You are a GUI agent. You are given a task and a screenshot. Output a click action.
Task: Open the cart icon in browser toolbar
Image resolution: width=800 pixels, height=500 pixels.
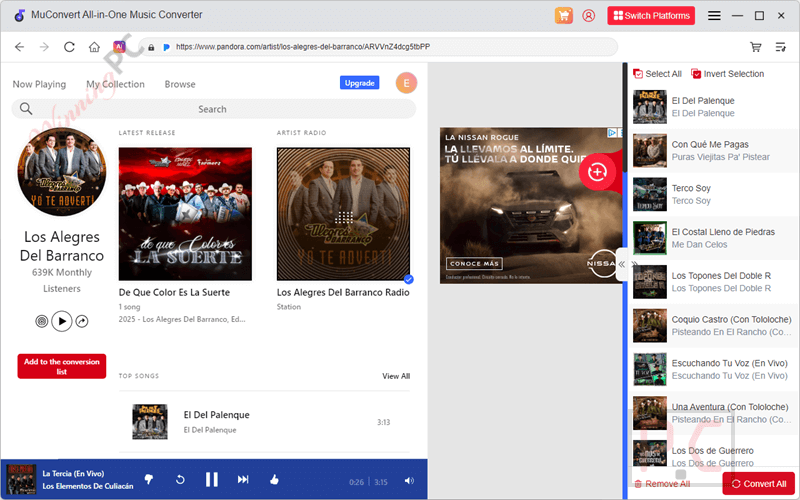coord(756,47)
